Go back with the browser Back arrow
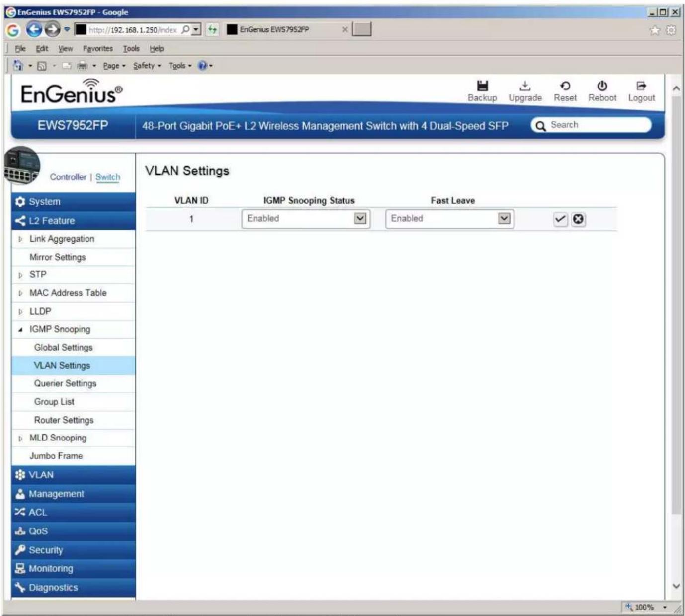 34,30
